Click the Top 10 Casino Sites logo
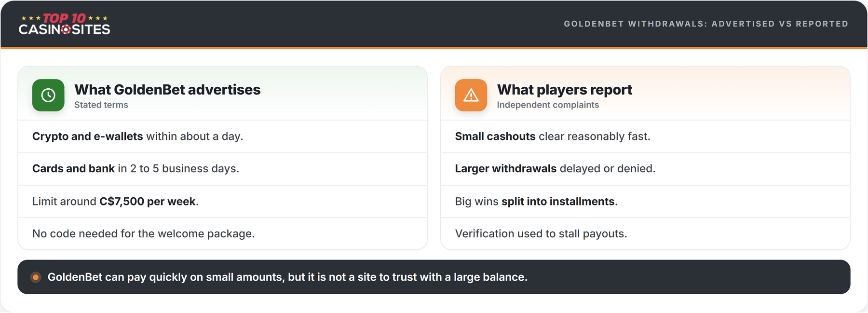Image resolution: width=868 pixels, height=313 pixels. (65, 24)
